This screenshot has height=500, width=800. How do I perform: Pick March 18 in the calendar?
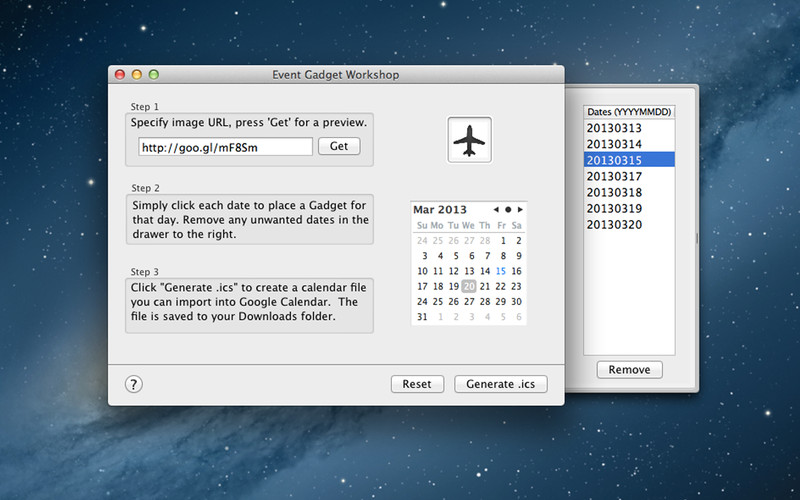point(438,287)
